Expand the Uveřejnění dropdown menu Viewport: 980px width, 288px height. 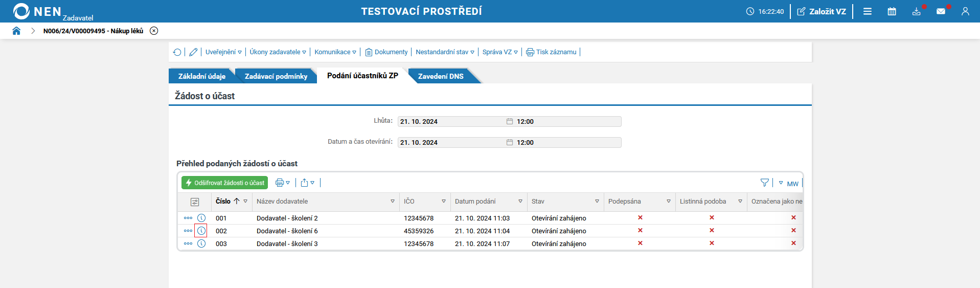(223, 52)
